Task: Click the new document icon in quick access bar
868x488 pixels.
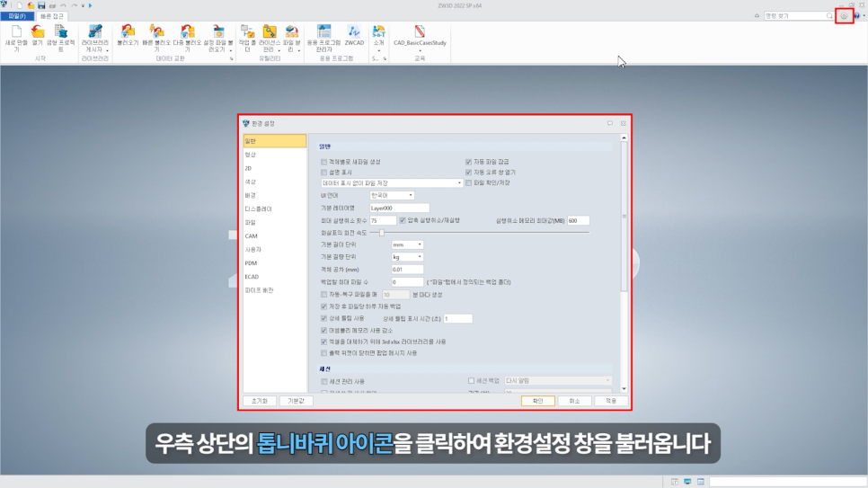Action: click(20, 5)
